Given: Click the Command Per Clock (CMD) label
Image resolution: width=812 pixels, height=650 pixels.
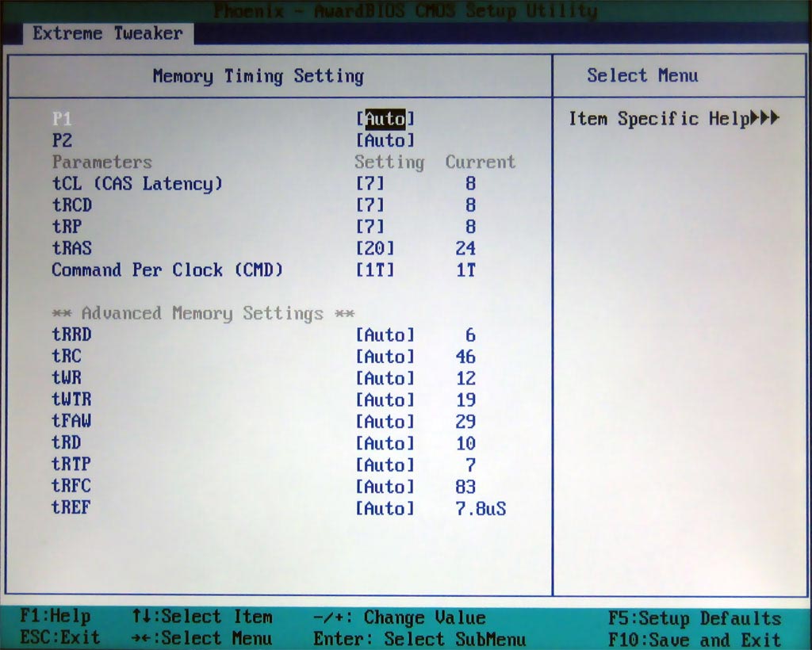Looking at the screenshot, I should [167, 270].
